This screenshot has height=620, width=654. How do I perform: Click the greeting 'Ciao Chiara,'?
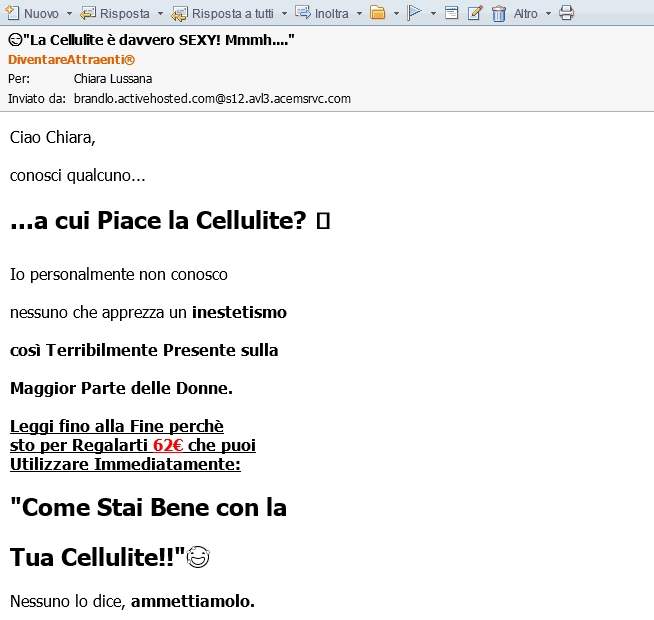tap(53, 138)
